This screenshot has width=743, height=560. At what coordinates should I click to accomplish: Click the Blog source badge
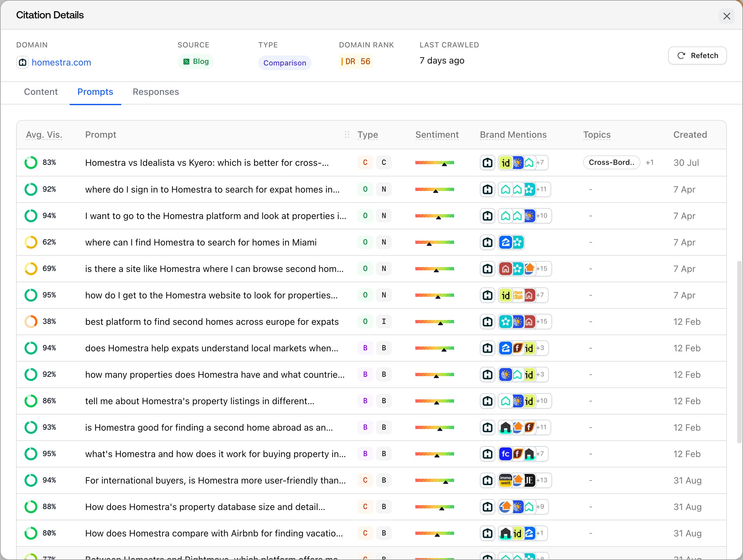click(196, 62)
